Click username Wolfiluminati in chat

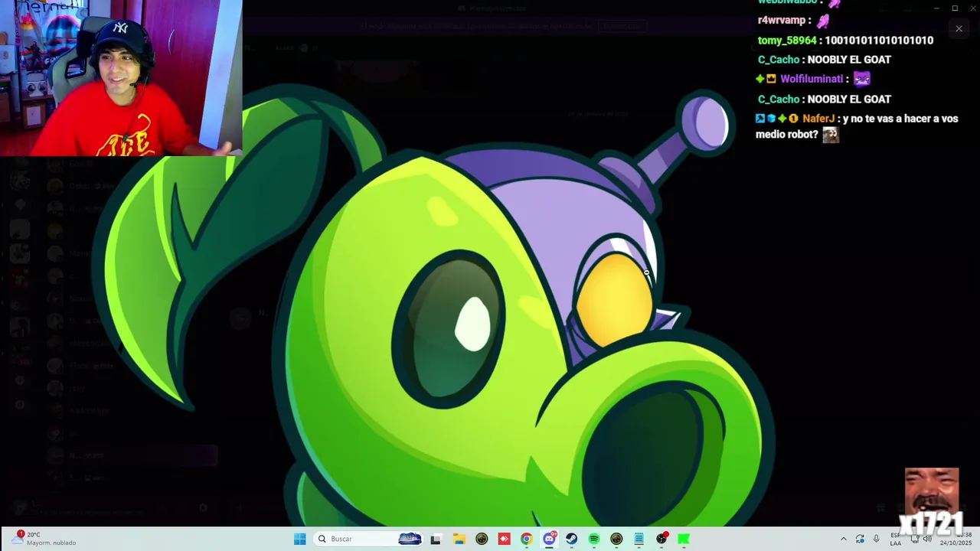(x=812, y=79)
